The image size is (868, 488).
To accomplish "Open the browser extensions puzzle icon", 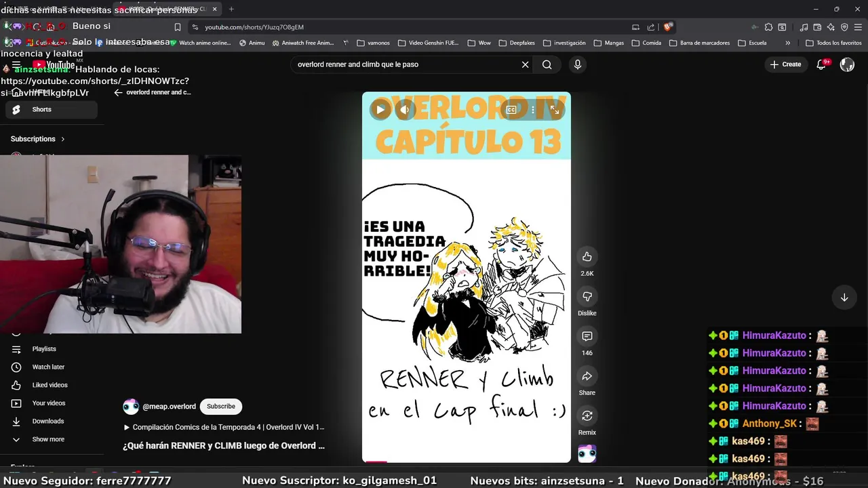I will tap(768, 27).
